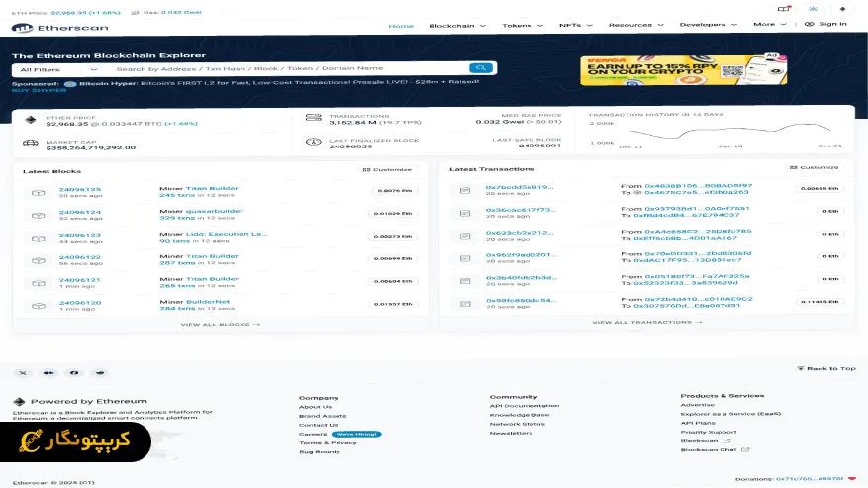This screenshot has width=868, height=488.
Task: Toggle the site theme sun icon
Action: tap(813, 9)
